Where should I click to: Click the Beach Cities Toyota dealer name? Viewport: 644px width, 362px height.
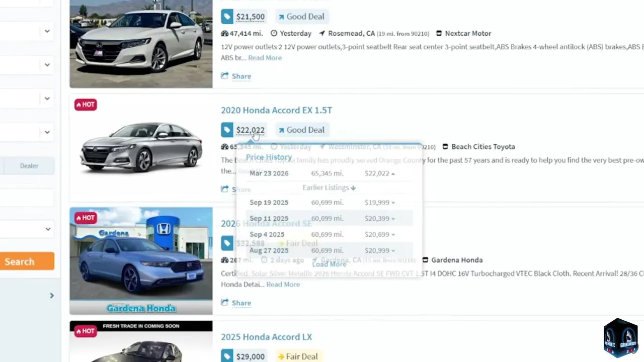point(483,147)
